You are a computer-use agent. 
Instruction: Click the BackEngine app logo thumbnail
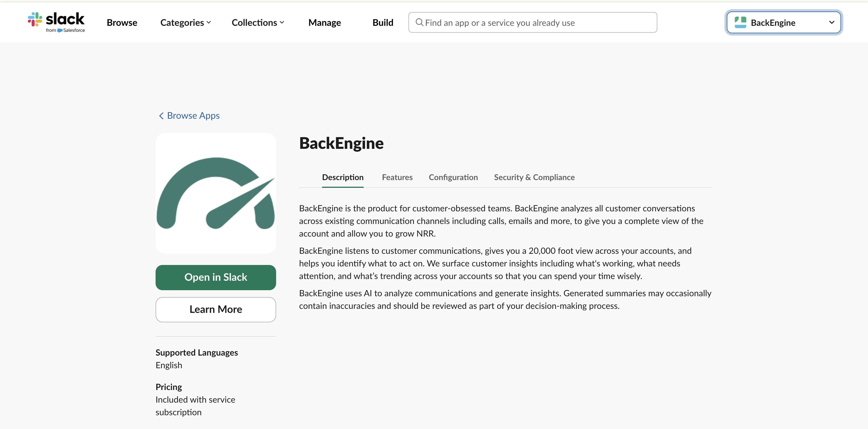tap(216, 193)
